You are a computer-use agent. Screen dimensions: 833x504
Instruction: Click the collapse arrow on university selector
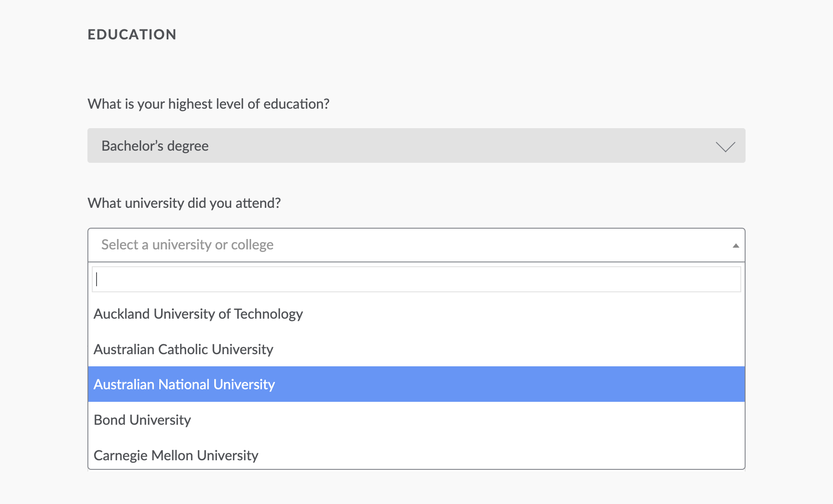point(736,245)
